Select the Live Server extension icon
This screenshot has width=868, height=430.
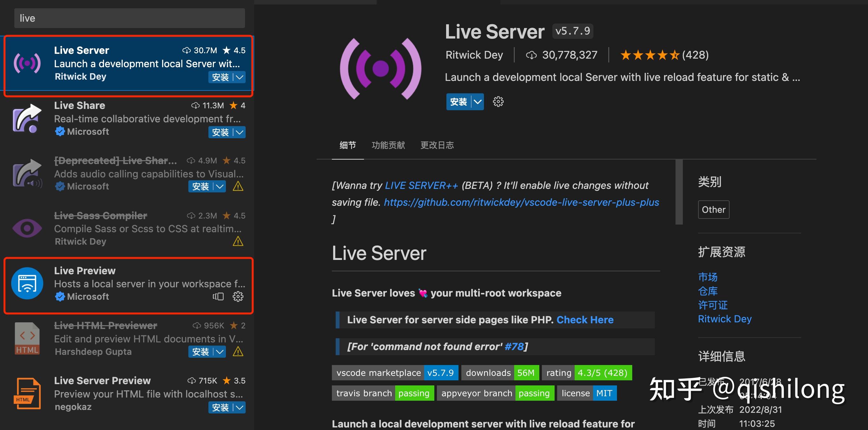pos(27,63)
